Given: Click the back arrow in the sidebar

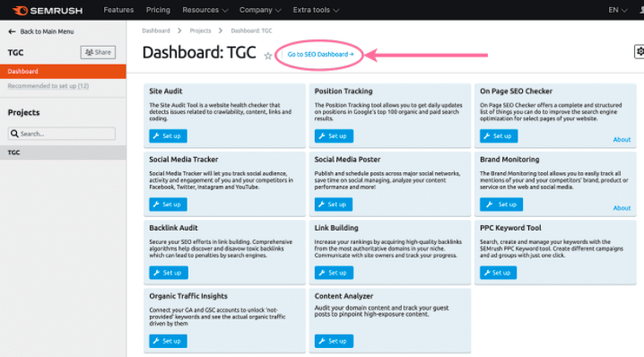Looking at the screenshot, I should coord(12,31).
